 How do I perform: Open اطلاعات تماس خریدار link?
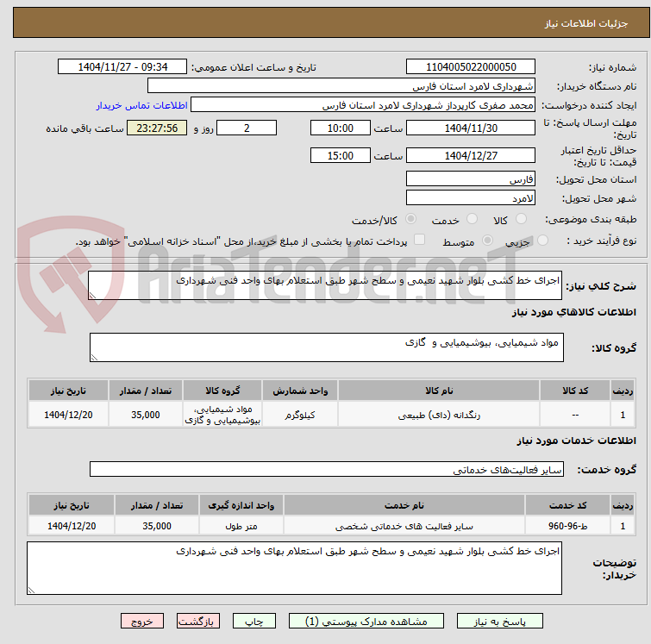coord(142,105)
